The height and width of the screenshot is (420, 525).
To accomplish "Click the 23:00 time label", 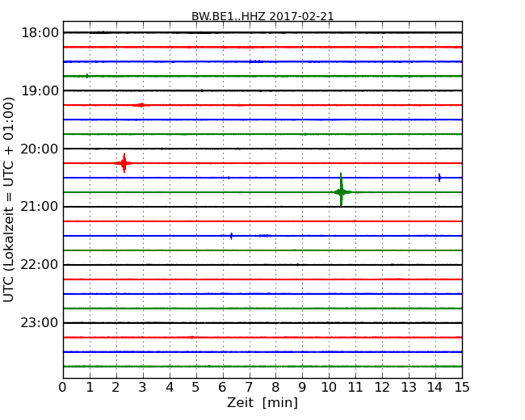I will [x=40, y=323].
